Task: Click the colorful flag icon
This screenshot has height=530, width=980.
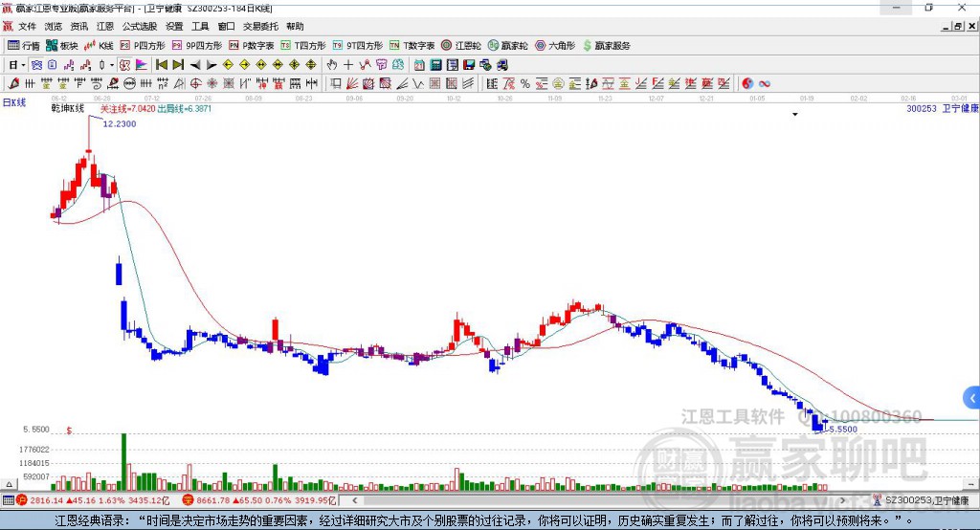Action: click(142, 65)
